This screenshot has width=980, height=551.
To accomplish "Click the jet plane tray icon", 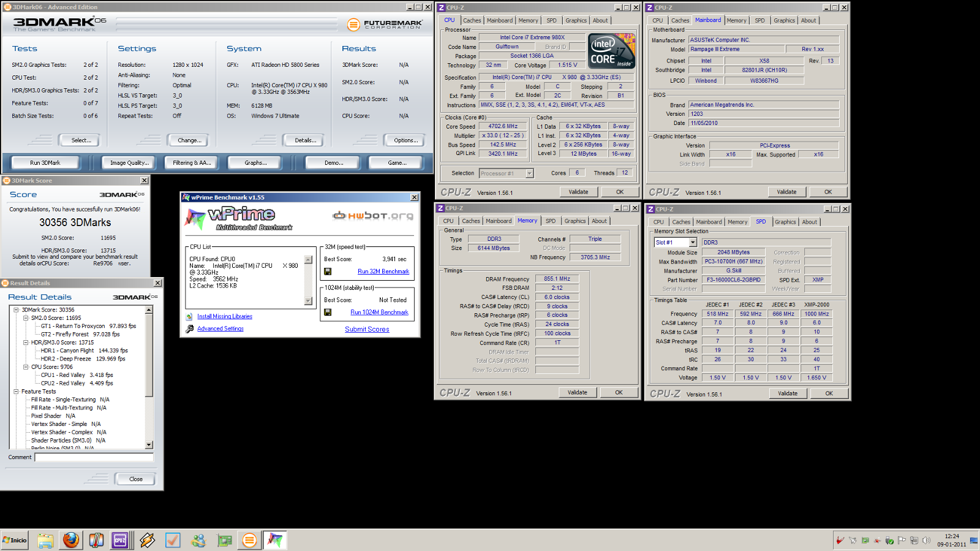I will [853, 541].
